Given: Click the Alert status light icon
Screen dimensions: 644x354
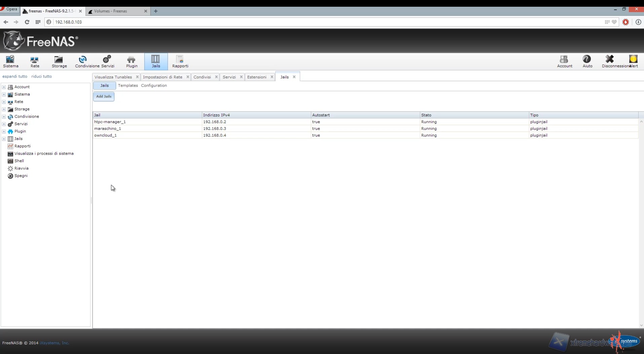Looking at the screenshot, I should (633, 60).
